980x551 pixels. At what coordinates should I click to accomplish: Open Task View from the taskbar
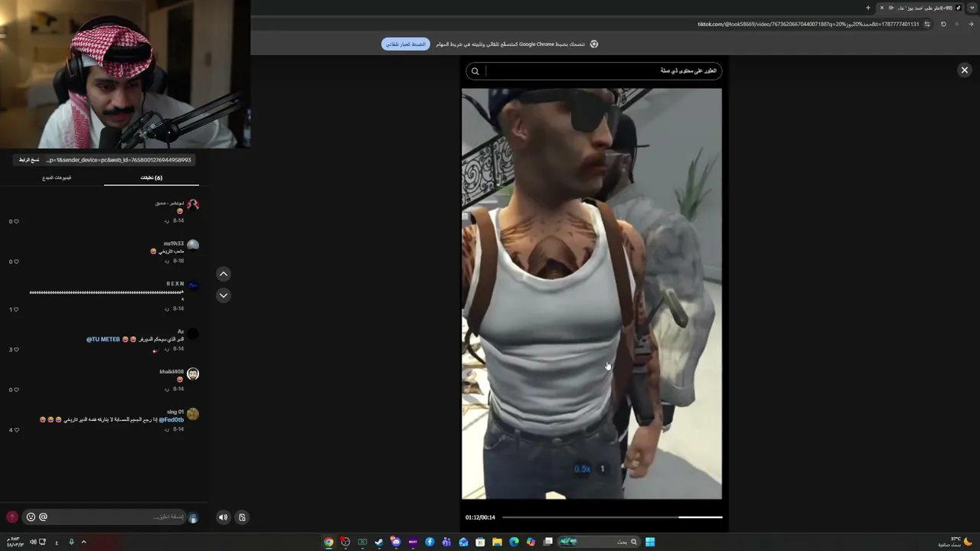click(x=548, y=542)
